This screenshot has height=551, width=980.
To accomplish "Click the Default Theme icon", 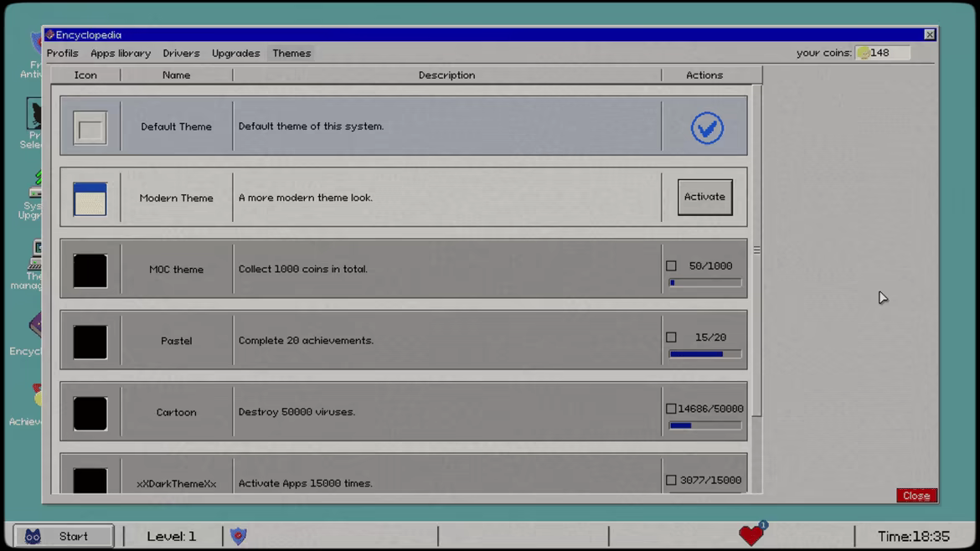I will 90,128.
